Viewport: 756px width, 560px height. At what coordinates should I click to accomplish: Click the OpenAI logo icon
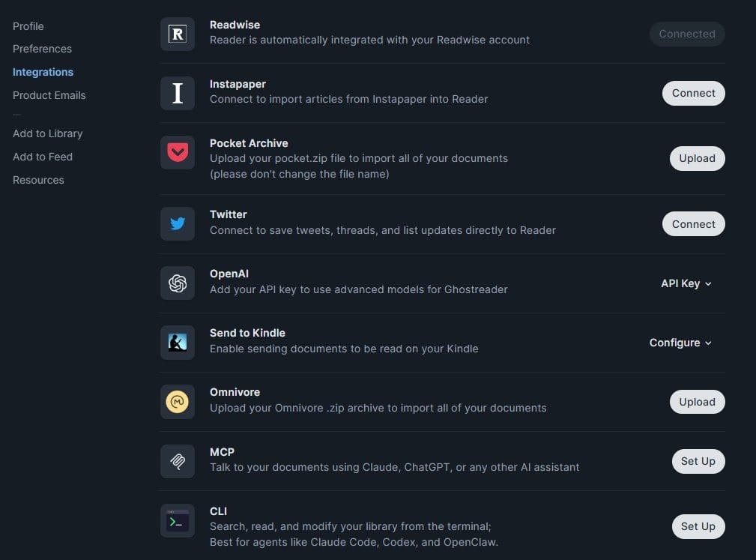(178, 283)
